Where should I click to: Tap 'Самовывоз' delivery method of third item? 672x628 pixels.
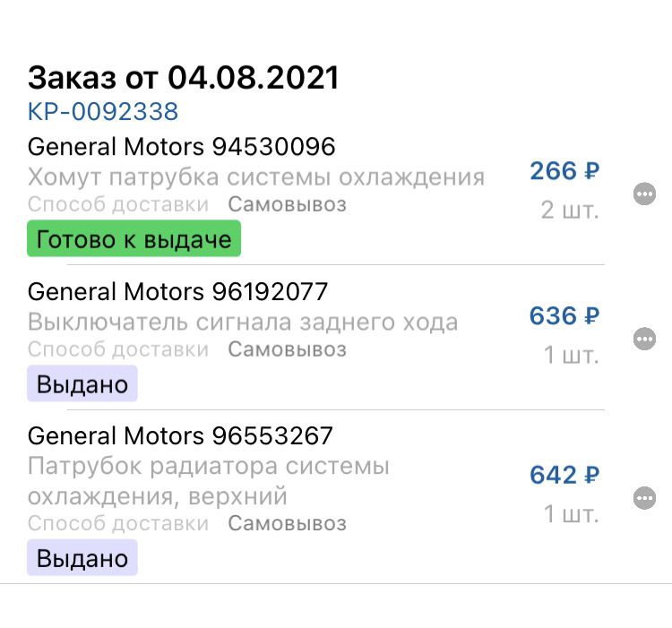tap(287, 523)
